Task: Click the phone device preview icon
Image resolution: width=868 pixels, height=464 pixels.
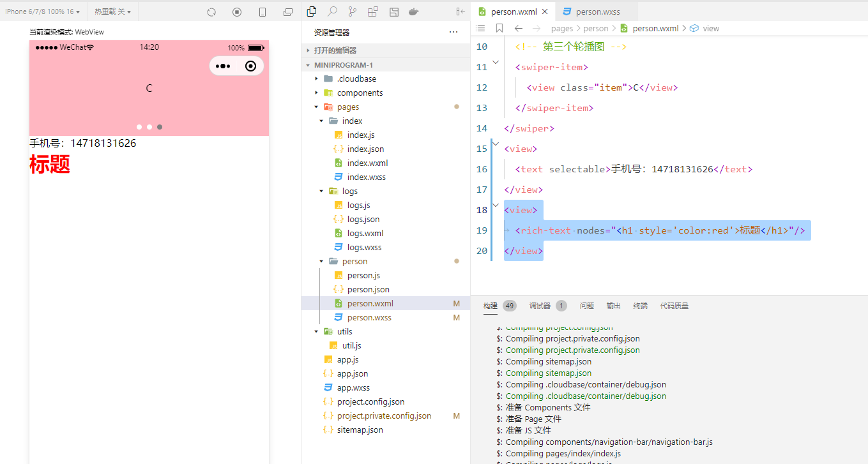Action: [263, 12]
